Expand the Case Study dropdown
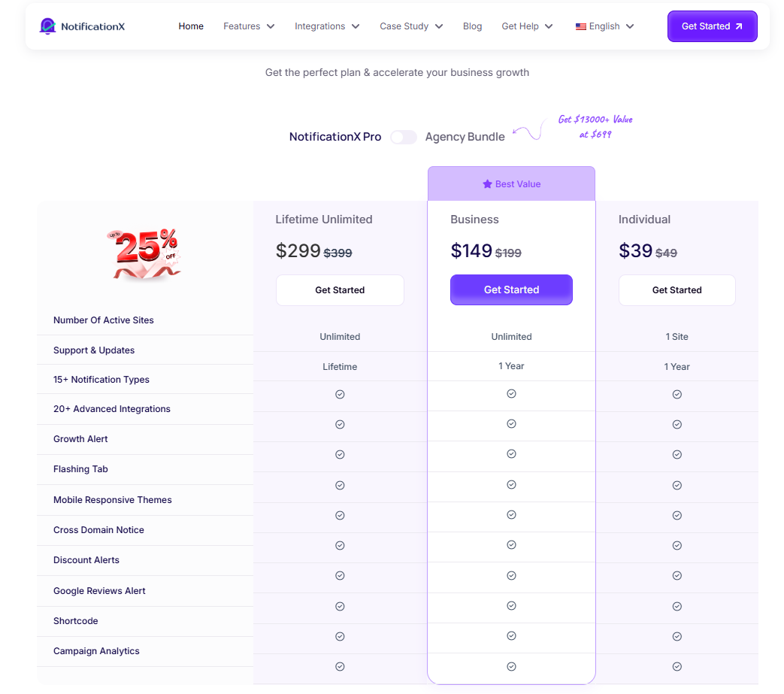 (411, 26)
